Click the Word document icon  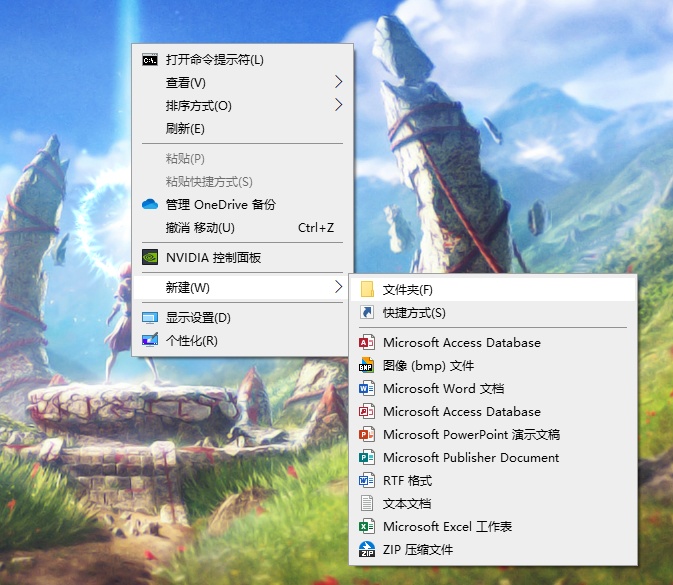click(x=367, y=388)
